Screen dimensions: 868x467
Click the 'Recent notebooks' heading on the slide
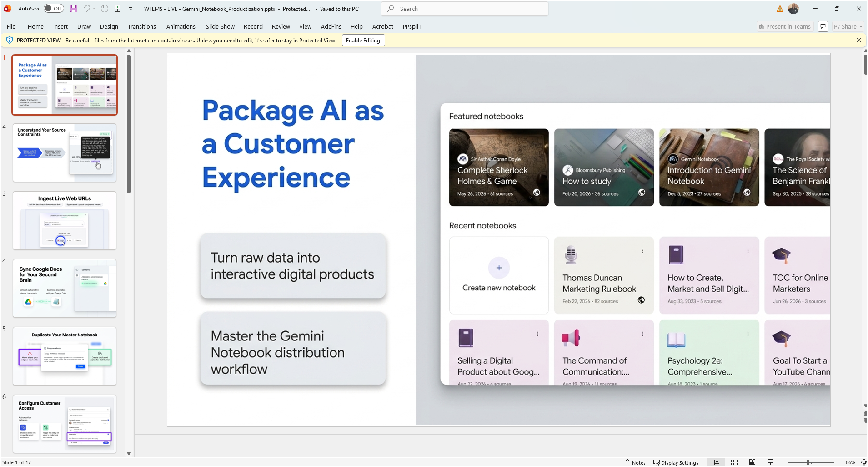click(x=482, y=225)
